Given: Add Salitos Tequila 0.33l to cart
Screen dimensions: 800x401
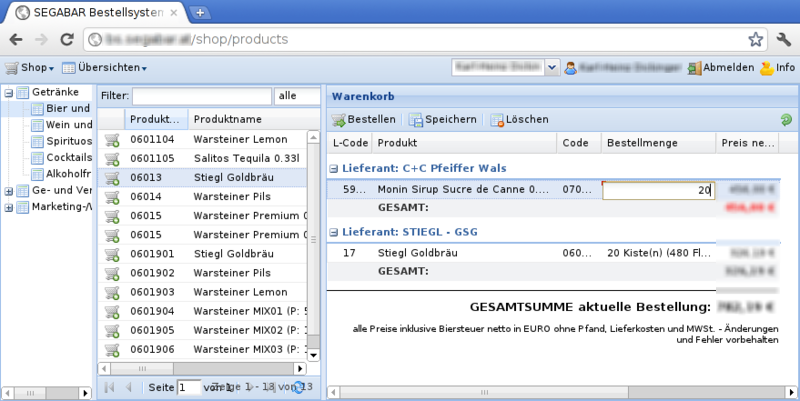Looking at the screenshot, I should (x=112, y=159).
